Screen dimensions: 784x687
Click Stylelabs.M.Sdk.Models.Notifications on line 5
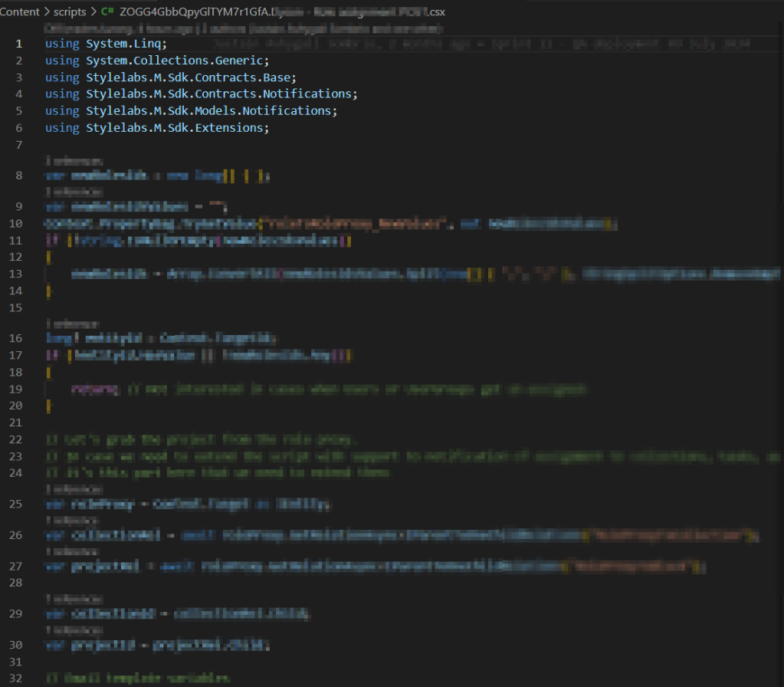(210, 111)
